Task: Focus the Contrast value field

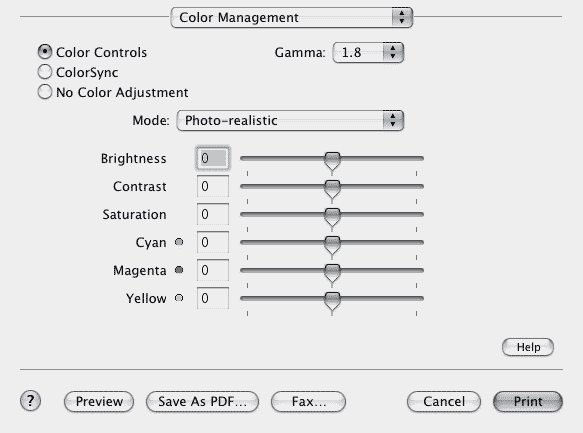Action: (213, 186)
